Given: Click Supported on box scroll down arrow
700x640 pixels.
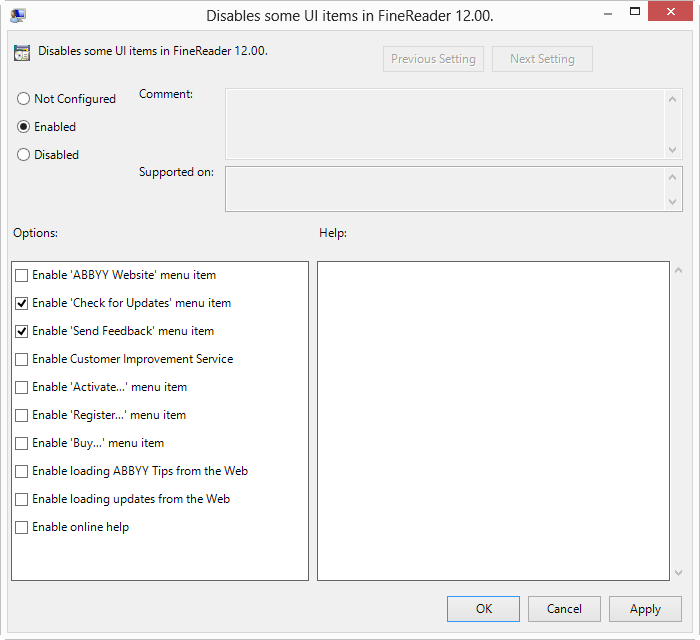Looking at the screenshot, I should tap(673, 202).
